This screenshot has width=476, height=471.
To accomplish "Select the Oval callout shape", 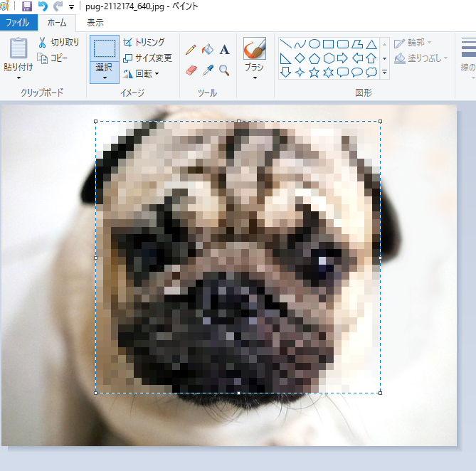I will (x=357, y=73).
